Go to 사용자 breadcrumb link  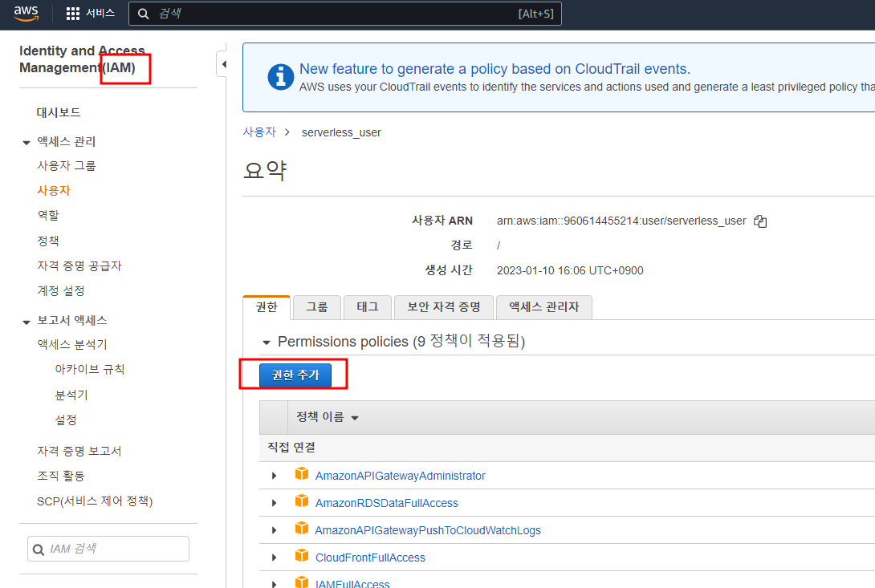[x=259, y=132]
